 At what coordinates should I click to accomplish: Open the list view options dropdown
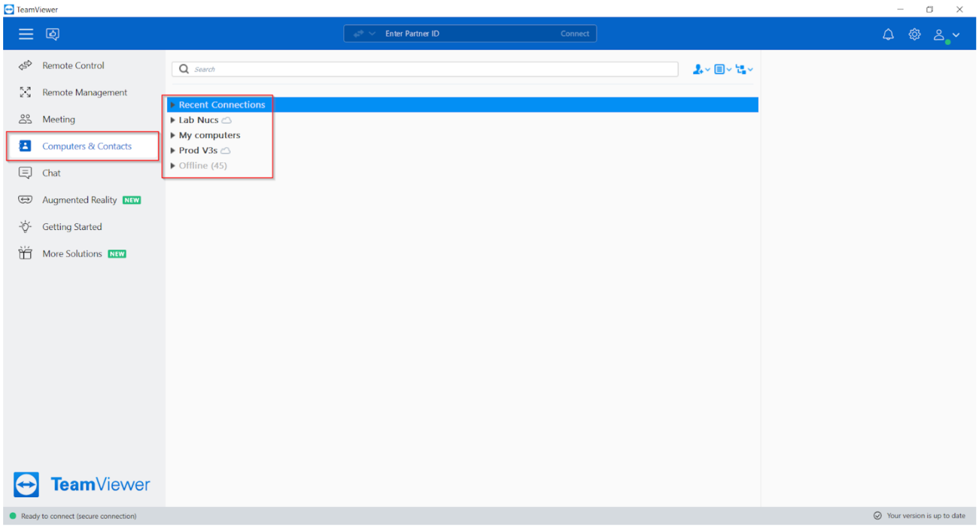721,70
